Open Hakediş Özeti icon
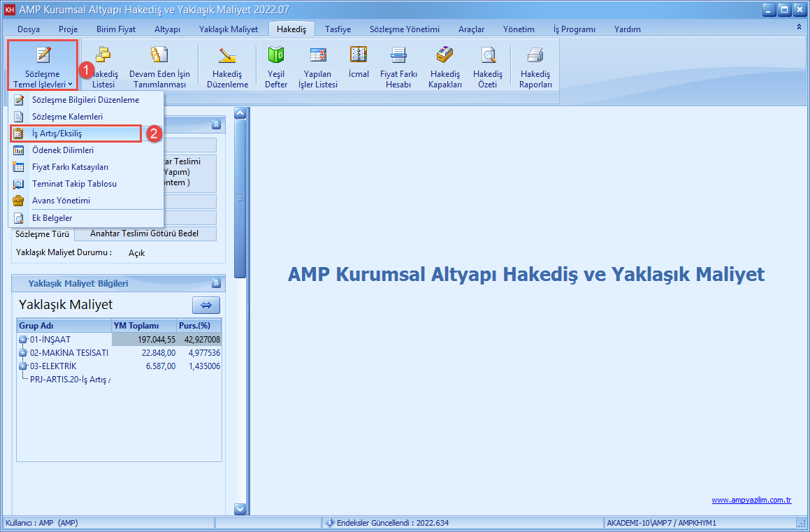This screenshot has width=810, height=532. click(488, 67)
